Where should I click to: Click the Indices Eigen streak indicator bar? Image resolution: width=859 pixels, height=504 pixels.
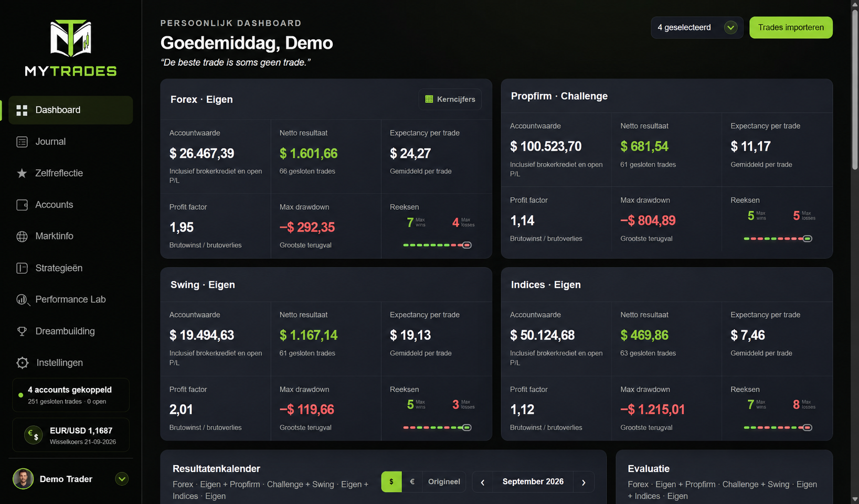(778, 427)
